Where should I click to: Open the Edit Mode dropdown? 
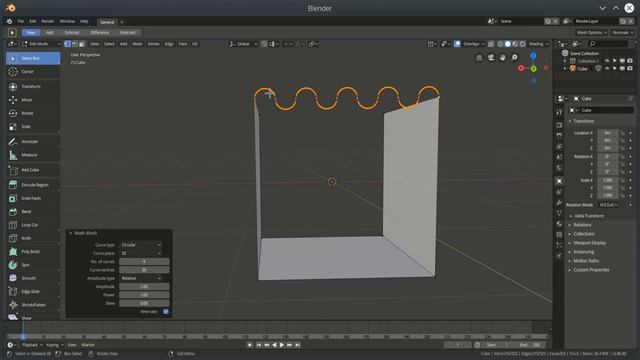(x=41, y=44)
